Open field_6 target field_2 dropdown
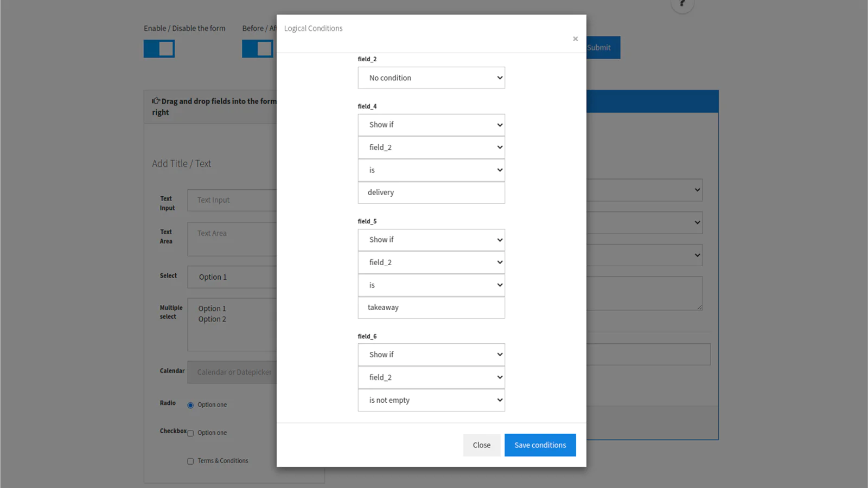Screen dimensions: 868x488 pyautogui.click(x=431, y=377)
